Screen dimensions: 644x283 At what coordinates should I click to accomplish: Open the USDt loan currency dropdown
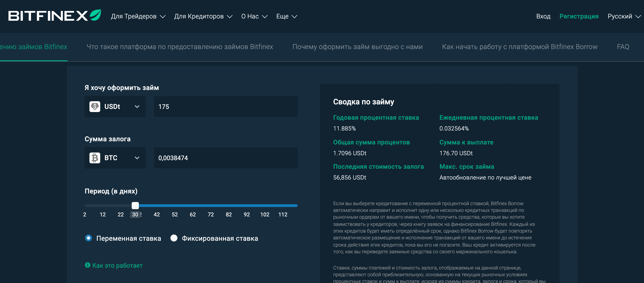click(115, 107)
